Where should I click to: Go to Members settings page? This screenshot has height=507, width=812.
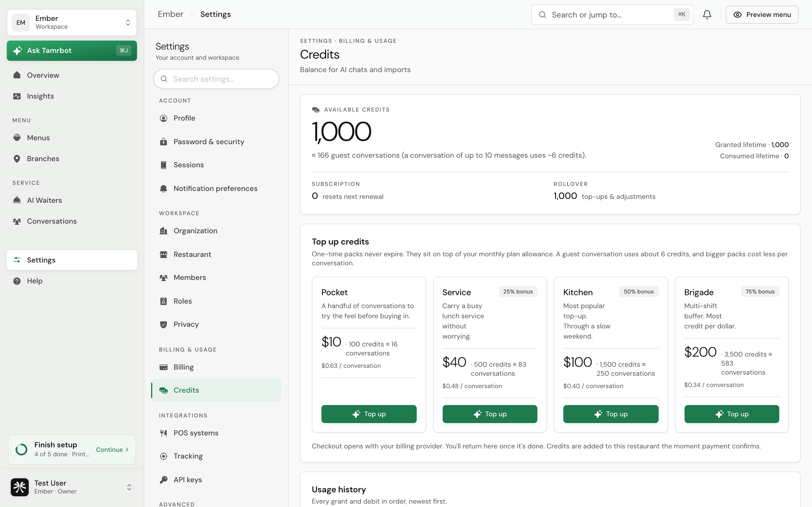pos(216,278)
